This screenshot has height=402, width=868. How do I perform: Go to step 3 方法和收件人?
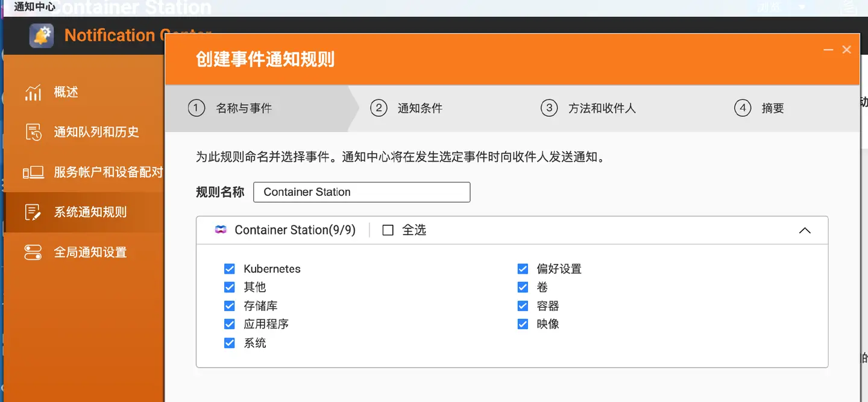[588, 108]
